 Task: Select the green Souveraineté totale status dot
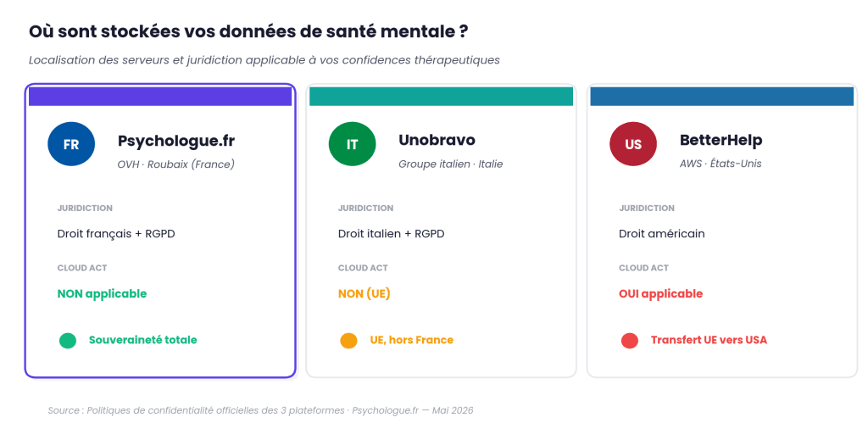[68, 341]
